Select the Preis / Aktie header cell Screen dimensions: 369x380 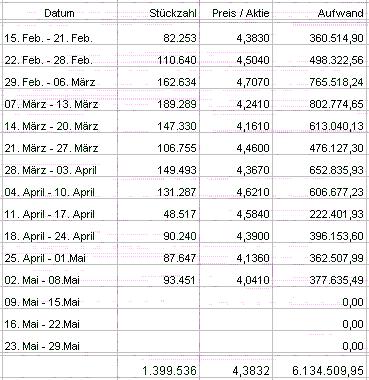(236, 13)
